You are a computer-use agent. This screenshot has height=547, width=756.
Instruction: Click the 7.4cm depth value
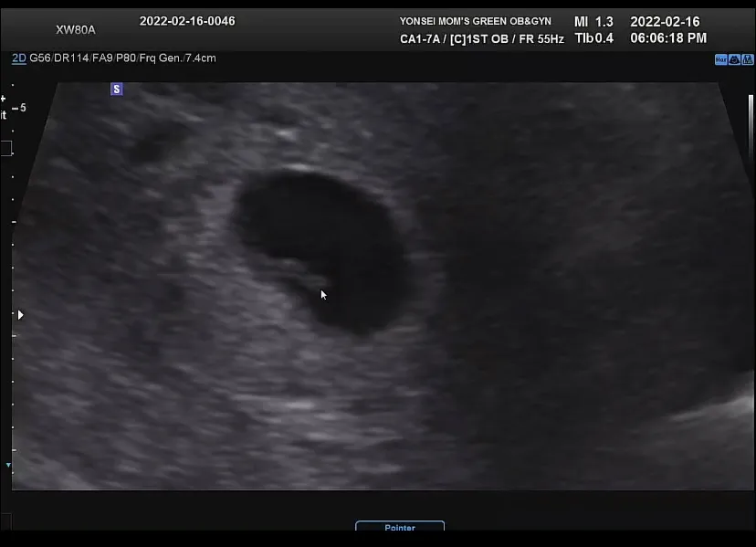tap(201, 58)
